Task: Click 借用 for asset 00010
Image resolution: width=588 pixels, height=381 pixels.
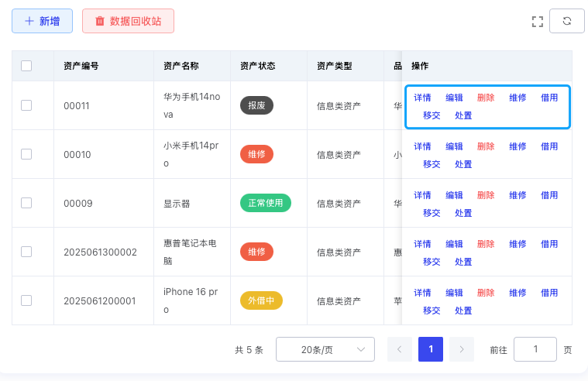Action: click(549, 146)
